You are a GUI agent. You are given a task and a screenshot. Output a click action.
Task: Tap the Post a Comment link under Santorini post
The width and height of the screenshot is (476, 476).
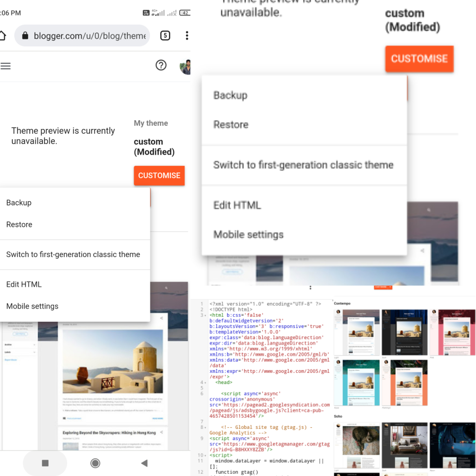(74, 418)
